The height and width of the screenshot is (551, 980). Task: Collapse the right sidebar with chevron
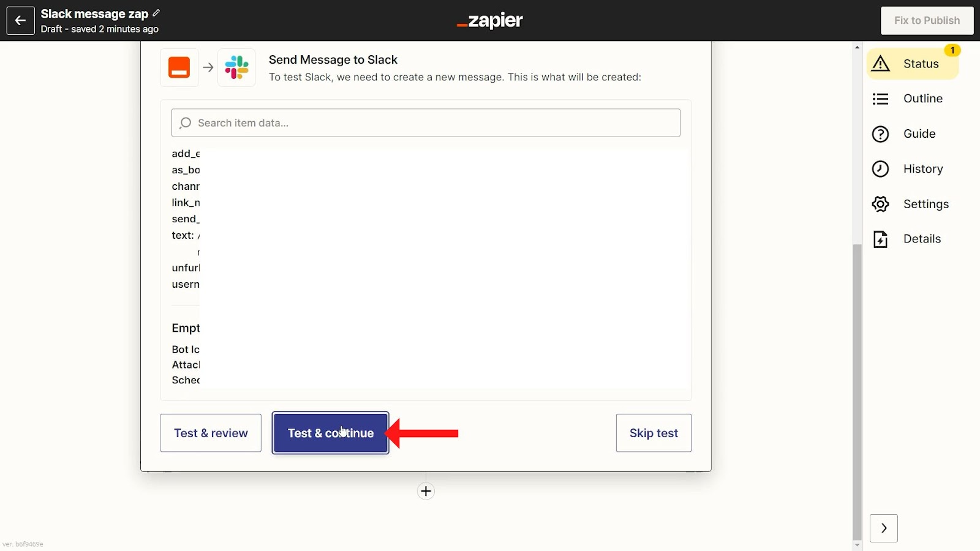[x=884, y=528]
